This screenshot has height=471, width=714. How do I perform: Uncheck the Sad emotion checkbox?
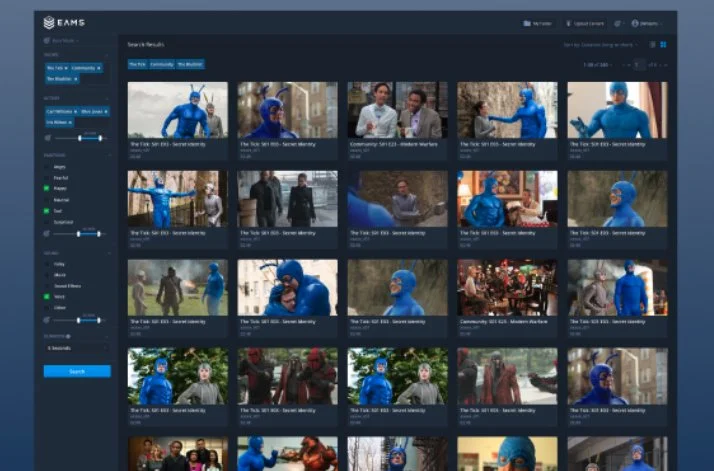(x=46, y=211)
